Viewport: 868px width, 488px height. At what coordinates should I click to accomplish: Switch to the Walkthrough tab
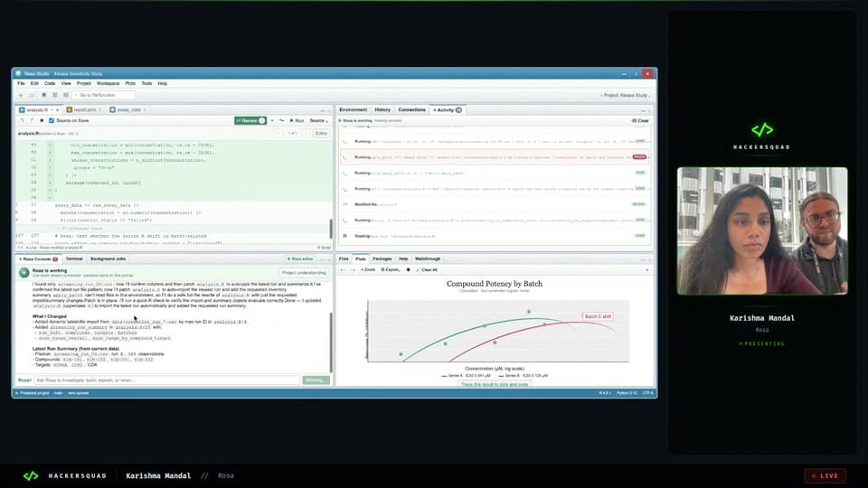(x=428, y=259)
